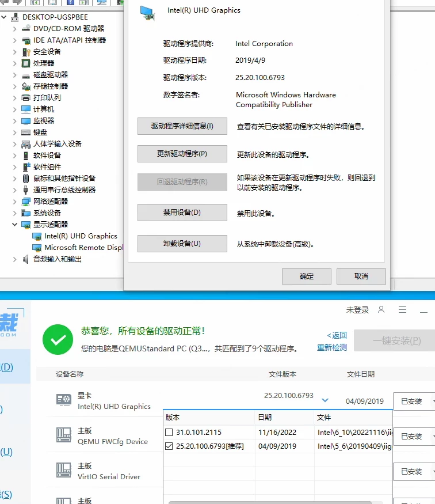435x504 pixels.
Task: Click the horizontal scrollbar of the version list
Action: (270, 502)
